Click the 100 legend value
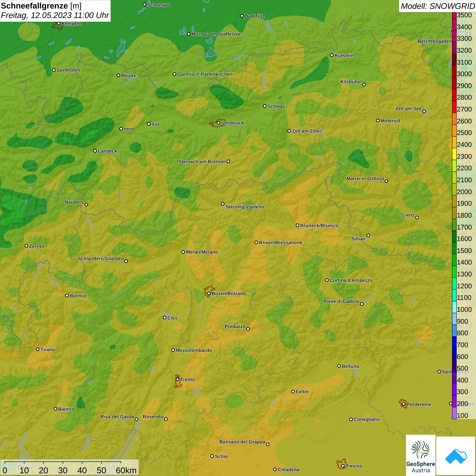Viewport: 476px width, 476px height. point(462,415)
